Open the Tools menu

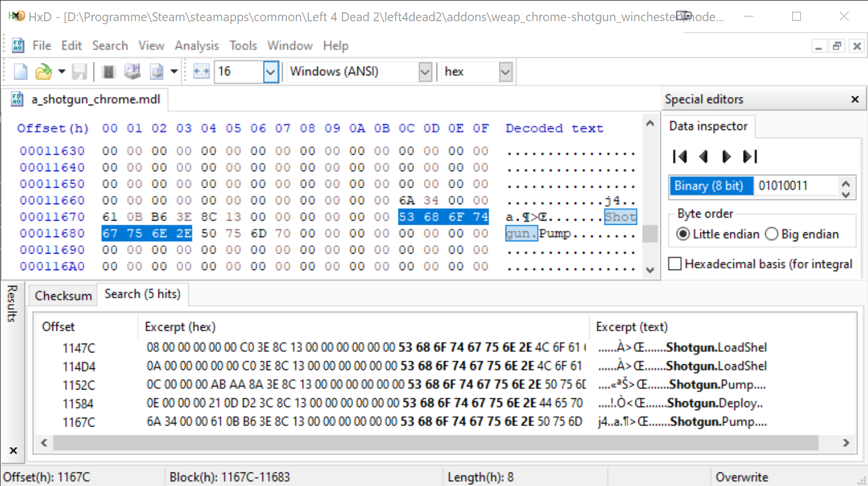(x=243, y=45)
